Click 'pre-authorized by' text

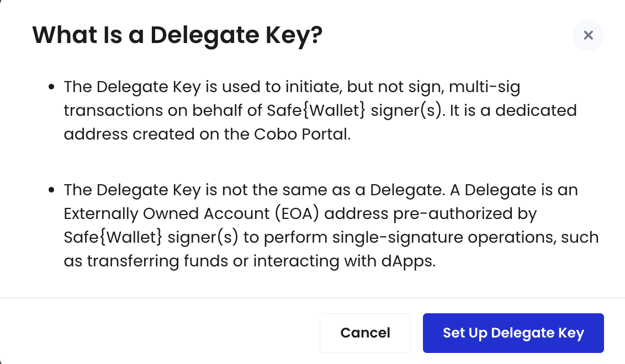(x=465, y=213)
